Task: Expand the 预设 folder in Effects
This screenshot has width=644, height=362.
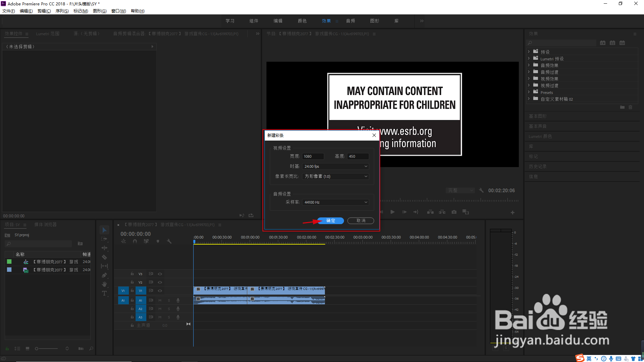Action: [529, 52]
